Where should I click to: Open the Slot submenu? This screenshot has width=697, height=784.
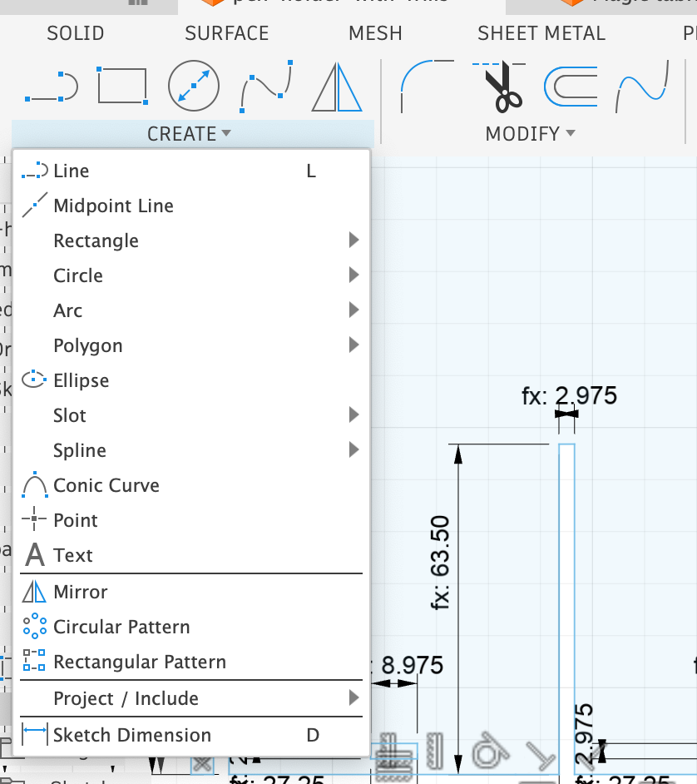coord(353,415)
